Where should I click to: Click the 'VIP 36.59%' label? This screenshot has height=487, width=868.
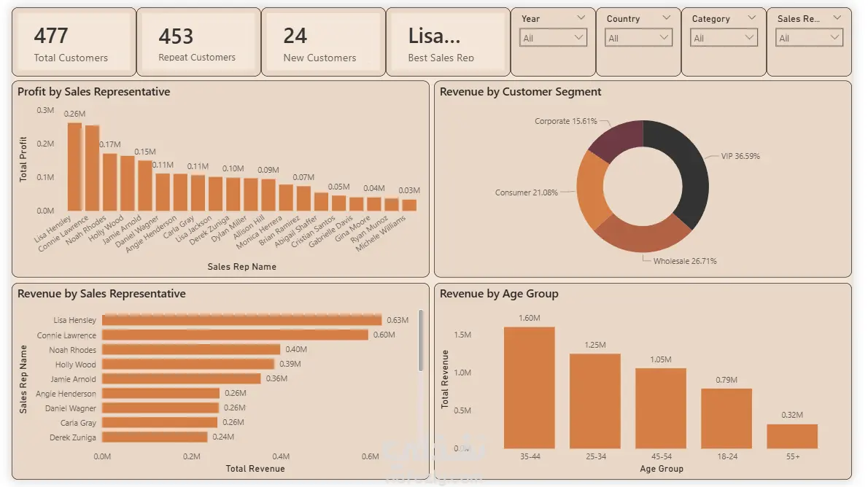coord(740,156)
